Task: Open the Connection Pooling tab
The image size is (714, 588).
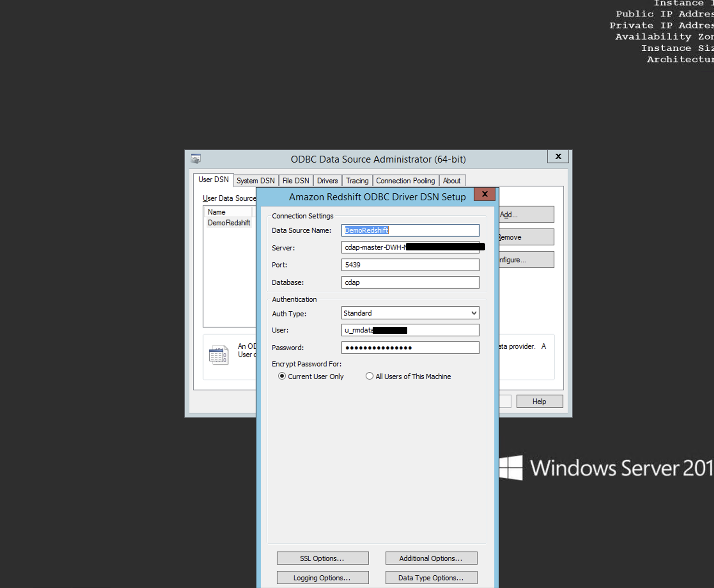Action: pos(406,181)
